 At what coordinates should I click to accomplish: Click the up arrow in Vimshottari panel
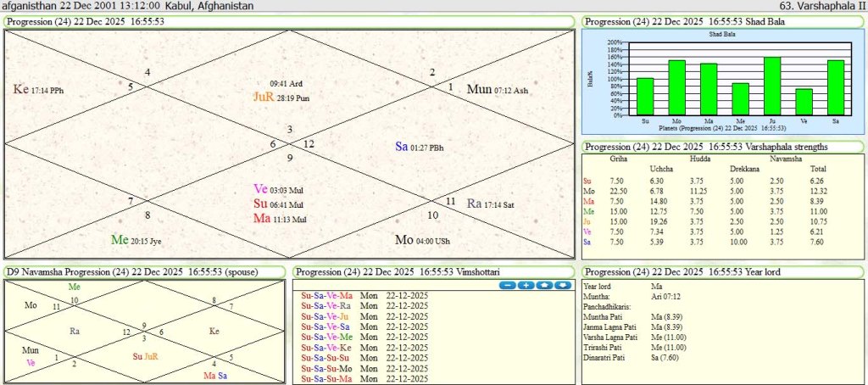click(544, 285)
